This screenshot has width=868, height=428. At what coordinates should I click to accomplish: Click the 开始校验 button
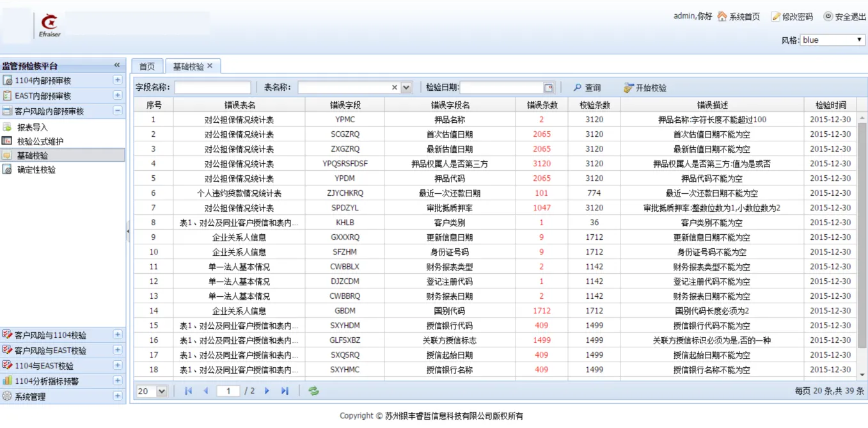(x=645, y=88)
